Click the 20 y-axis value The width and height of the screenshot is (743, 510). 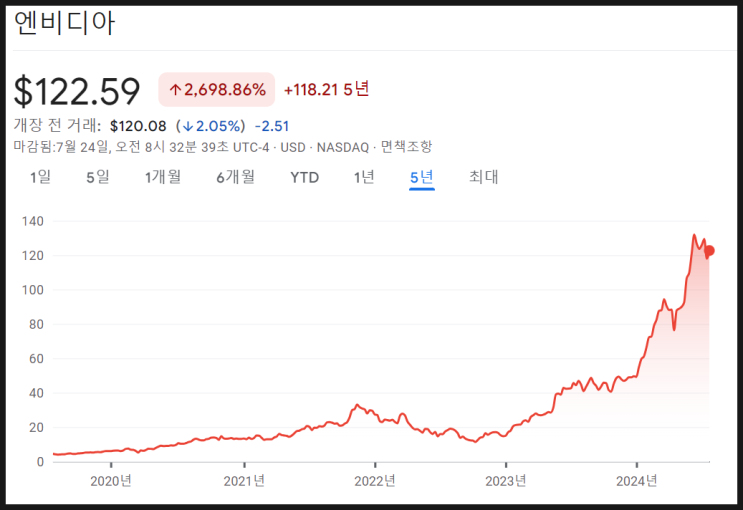[x=36, y=428]
